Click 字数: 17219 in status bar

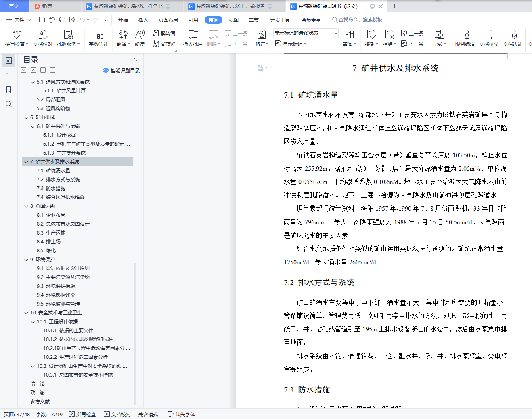tap(49, 414)
